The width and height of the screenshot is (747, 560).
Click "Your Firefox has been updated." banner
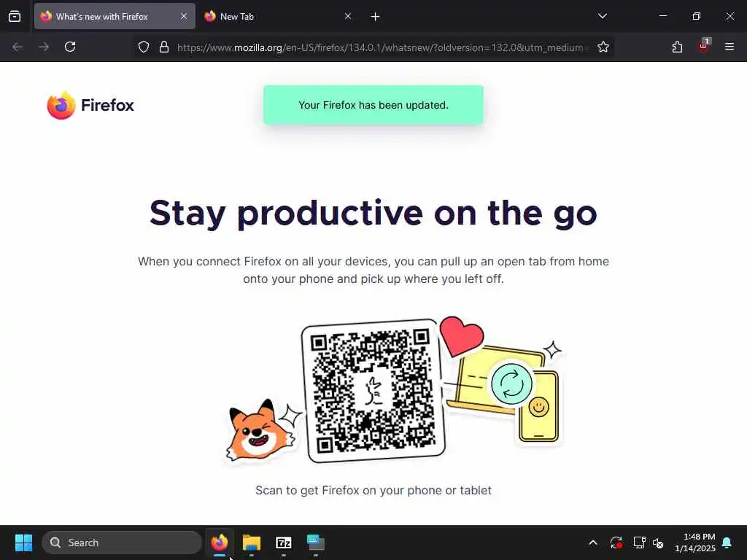coord(373,105)
